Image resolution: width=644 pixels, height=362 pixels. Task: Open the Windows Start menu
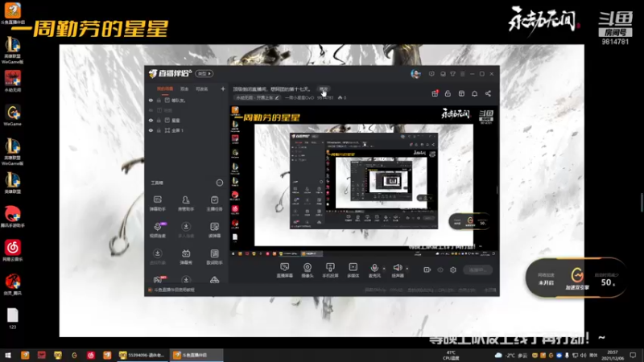tap(8, 355)
